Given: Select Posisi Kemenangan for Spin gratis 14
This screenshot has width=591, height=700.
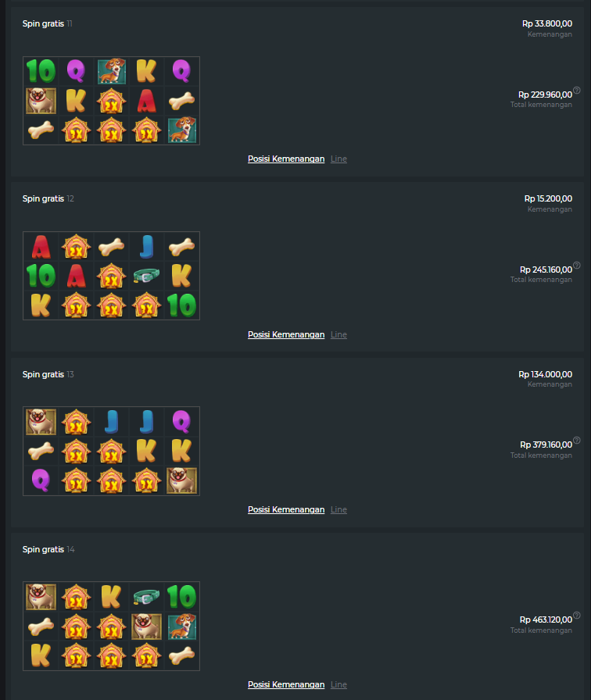Looking at the screenshot, I should click(x=286, y=684).
